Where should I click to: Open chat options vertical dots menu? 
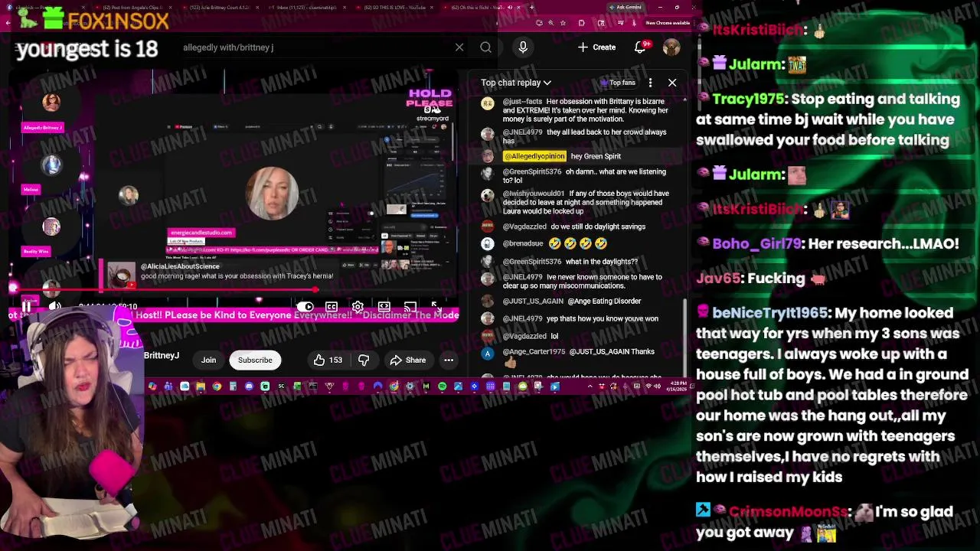click(650, 83)
